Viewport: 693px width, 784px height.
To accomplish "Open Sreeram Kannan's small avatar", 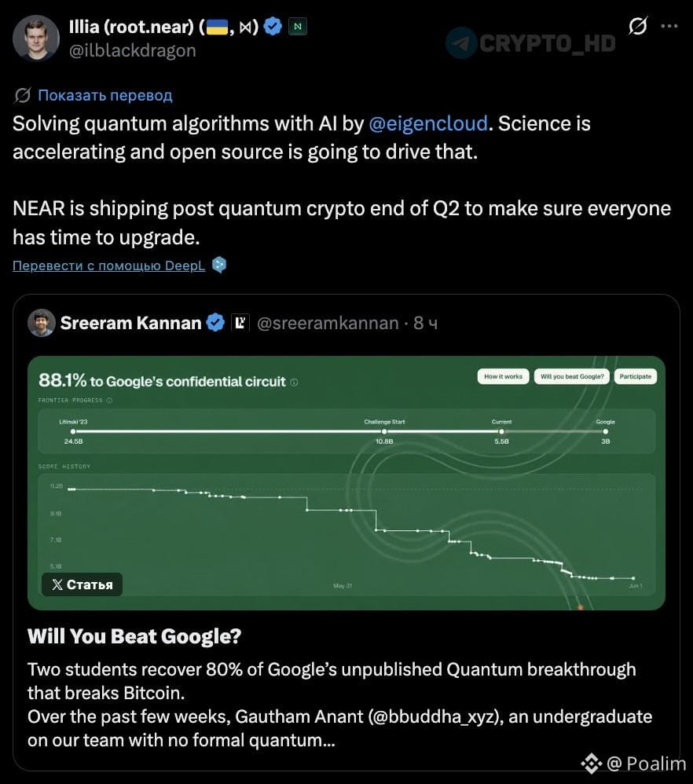I will [x=42, y=323].
